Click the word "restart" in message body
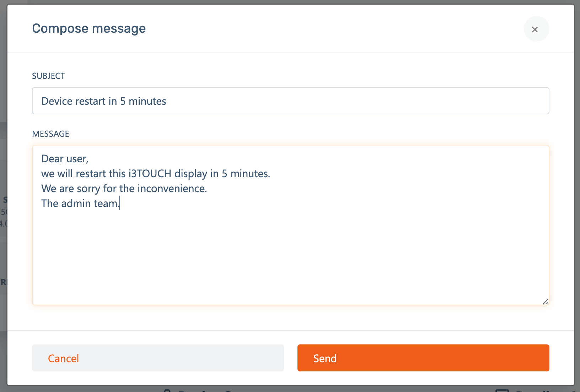The width and height of the screenshot is (580, 392). click(x=91, y=174)
